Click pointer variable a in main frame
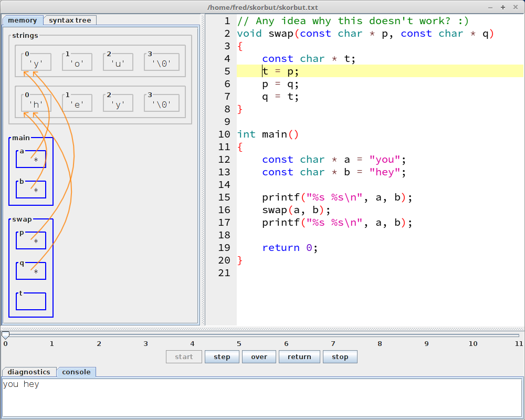 click(x=31, y=159)
